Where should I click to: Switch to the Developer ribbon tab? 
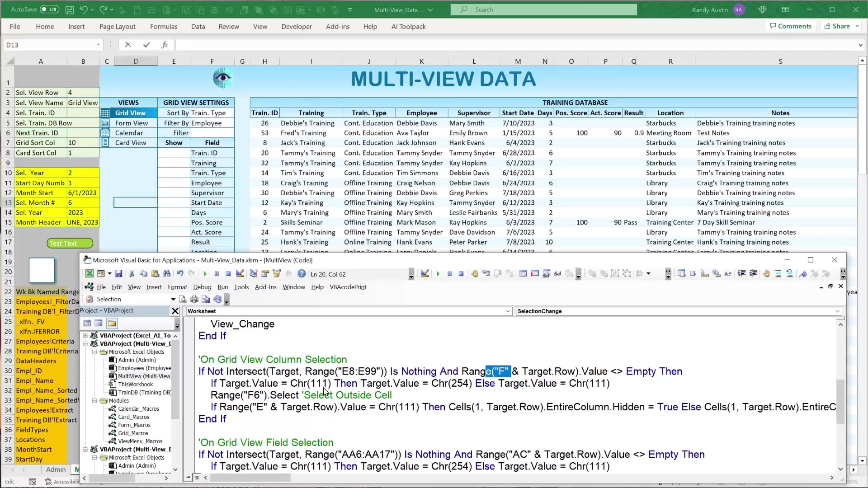pos(296,26)
